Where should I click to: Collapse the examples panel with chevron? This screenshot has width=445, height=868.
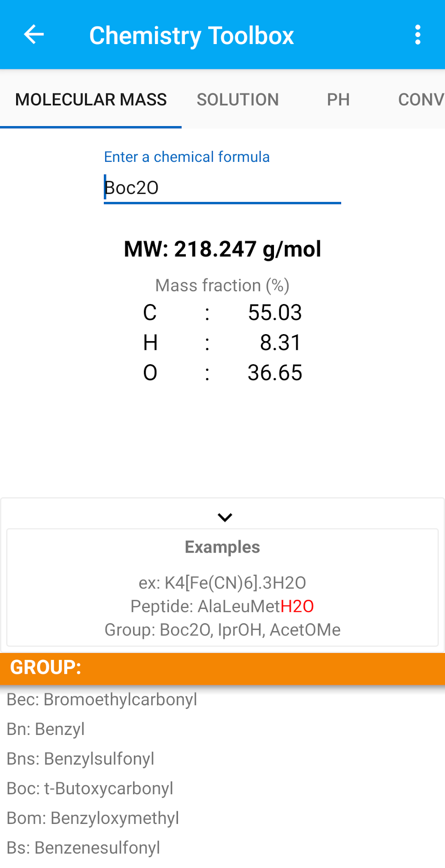click(x=225, y=517)
